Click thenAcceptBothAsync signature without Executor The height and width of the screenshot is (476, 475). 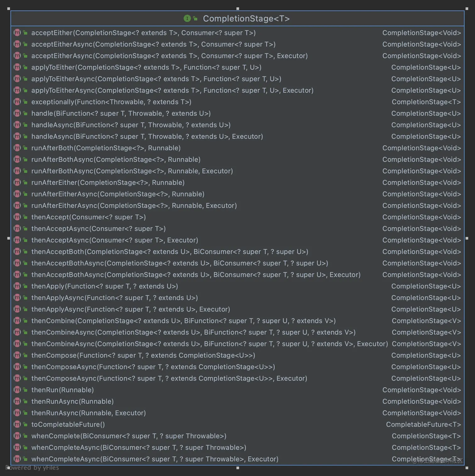pyautogui.click(x=180, y=263)
